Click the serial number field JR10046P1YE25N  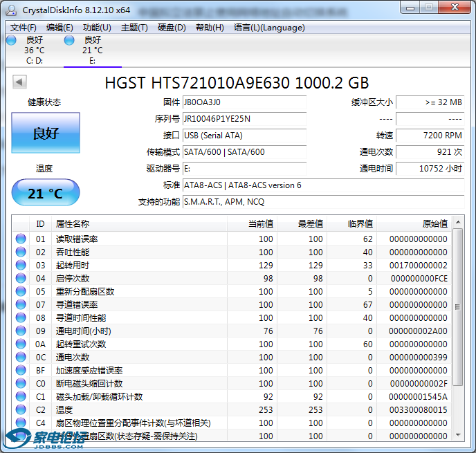pos(245,119)
